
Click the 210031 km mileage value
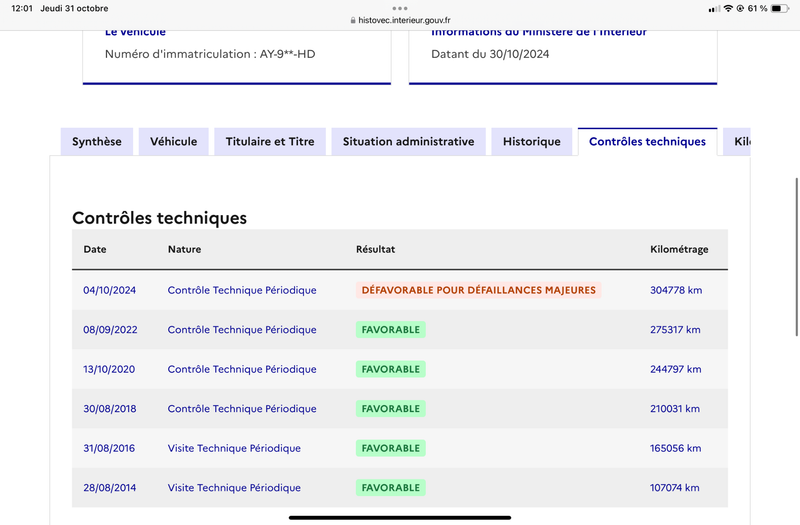(675, 409)
